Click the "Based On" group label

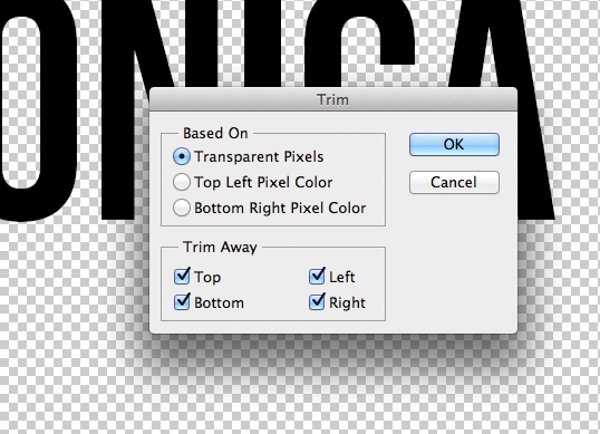215,133
